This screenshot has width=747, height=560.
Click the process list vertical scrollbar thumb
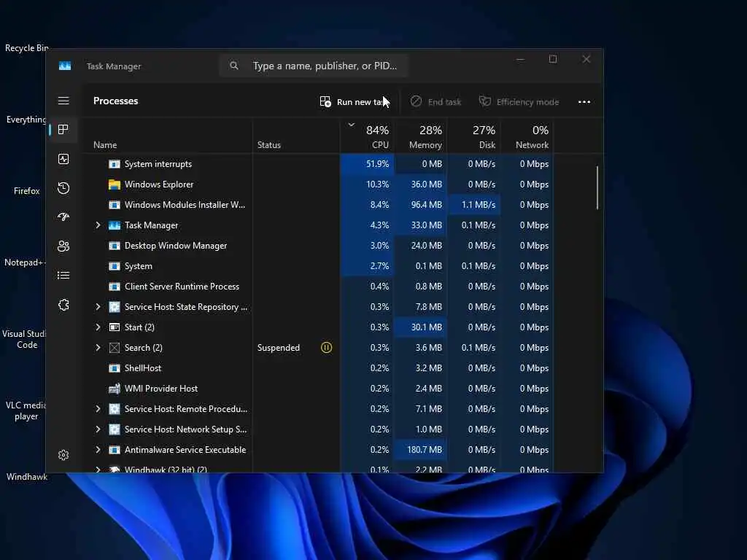pos(597,187)
